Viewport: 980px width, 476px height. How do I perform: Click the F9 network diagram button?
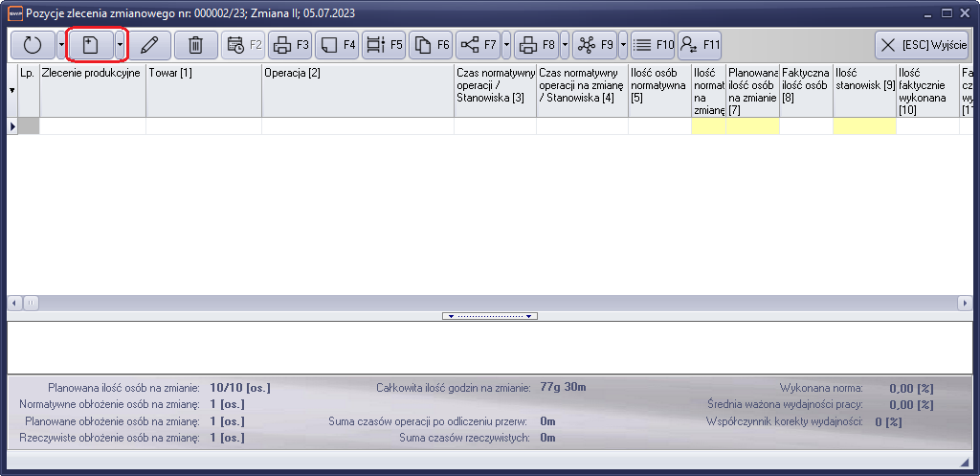coord(594,45)
